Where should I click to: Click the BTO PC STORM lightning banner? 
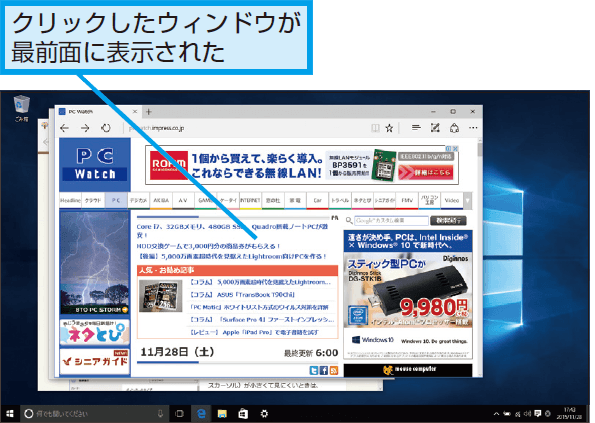pyautogui.click(x=94, y=263)
